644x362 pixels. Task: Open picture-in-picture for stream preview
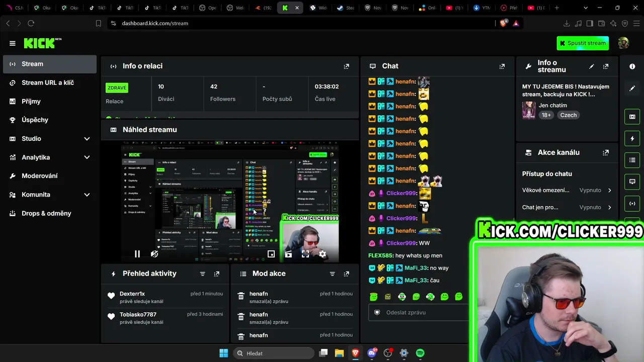pos(271,254)
